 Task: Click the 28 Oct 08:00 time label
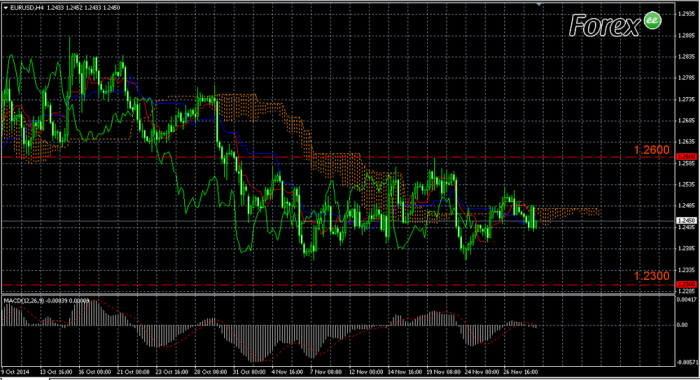(x=211, y=372)
